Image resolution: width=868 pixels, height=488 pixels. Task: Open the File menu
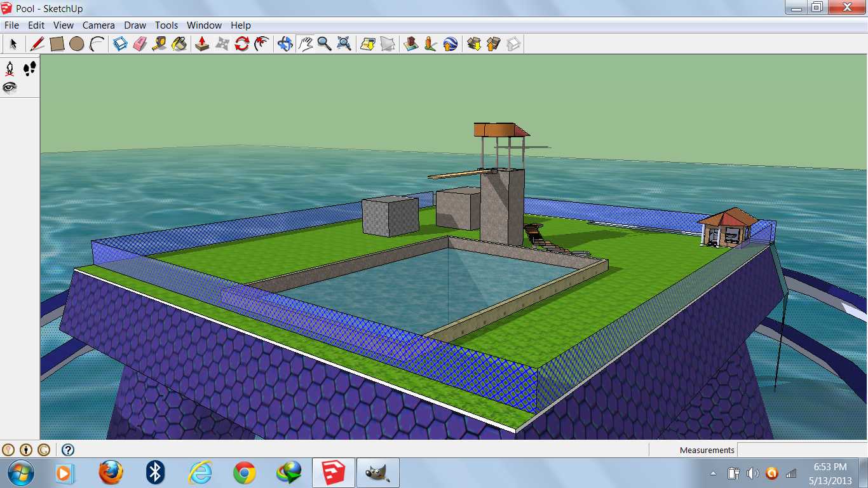12,25
